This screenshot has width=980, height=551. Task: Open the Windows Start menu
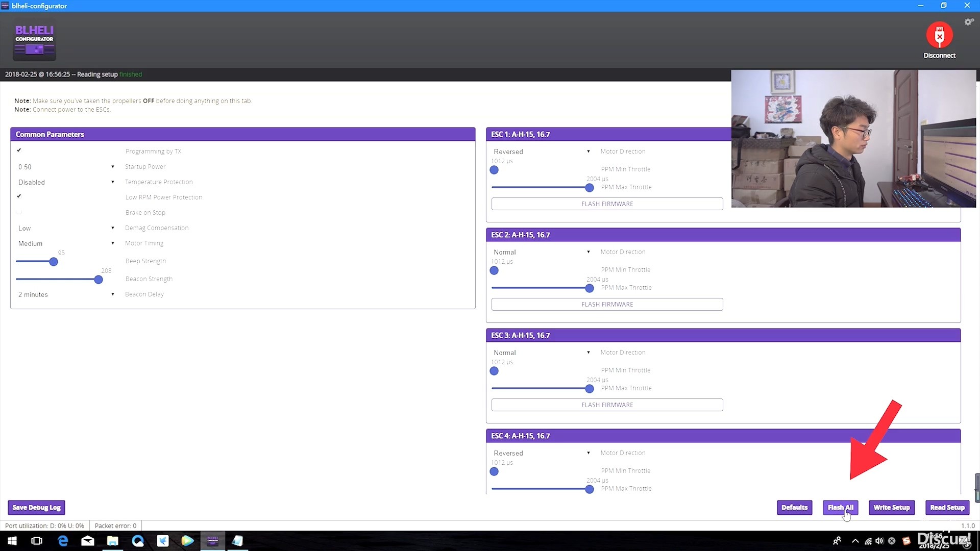(12, 541)
